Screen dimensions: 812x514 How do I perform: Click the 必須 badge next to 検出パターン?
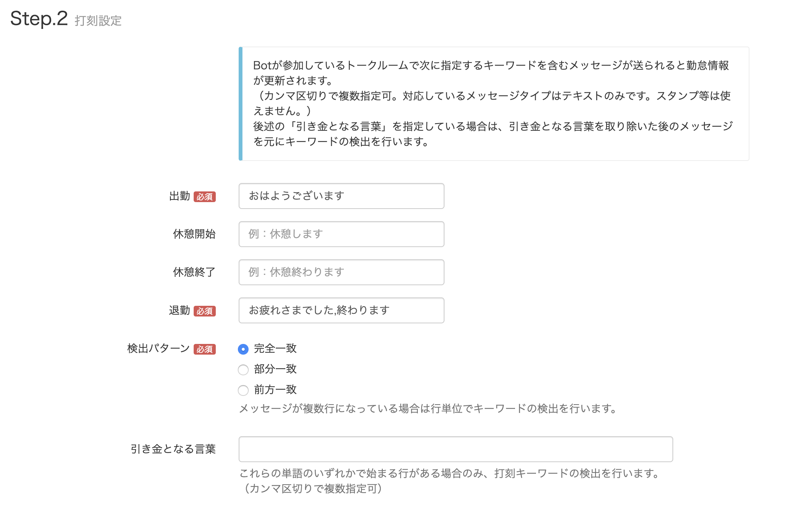(x=205, y=349)
